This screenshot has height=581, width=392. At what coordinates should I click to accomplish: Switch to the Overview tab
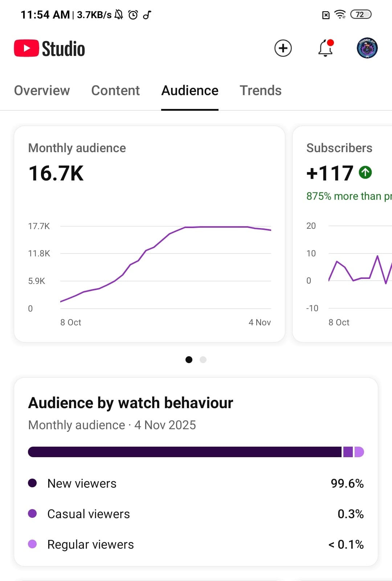pyautogui.click(x=42, y=90)
